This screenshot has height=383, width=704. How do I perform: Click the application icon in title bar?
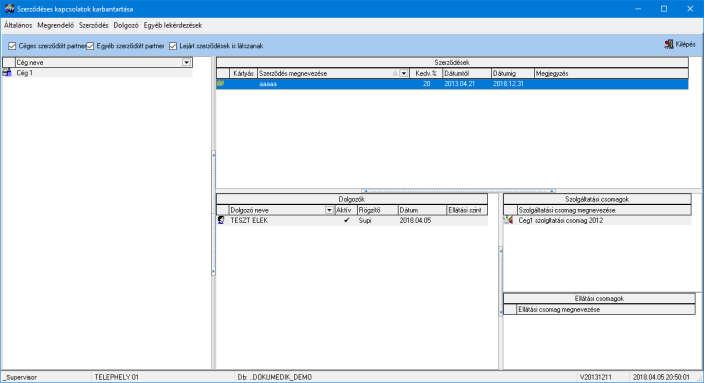pos(9,9)
